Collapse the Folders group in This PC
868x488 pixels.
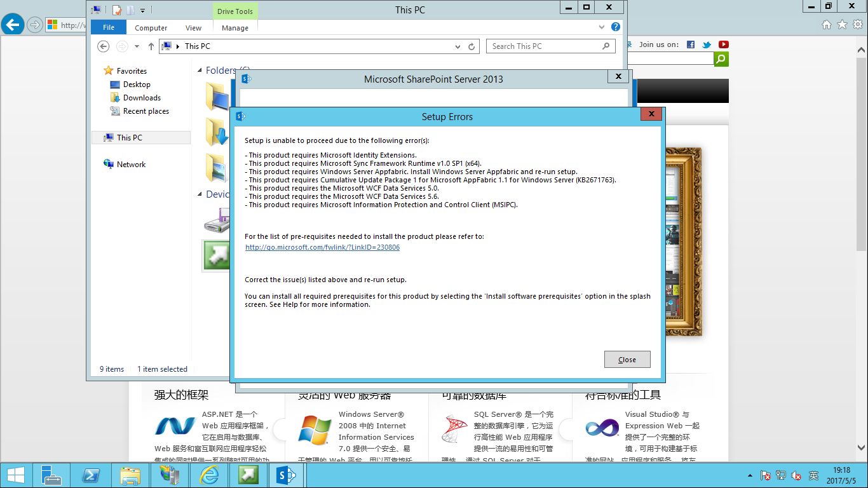[200, 71]
